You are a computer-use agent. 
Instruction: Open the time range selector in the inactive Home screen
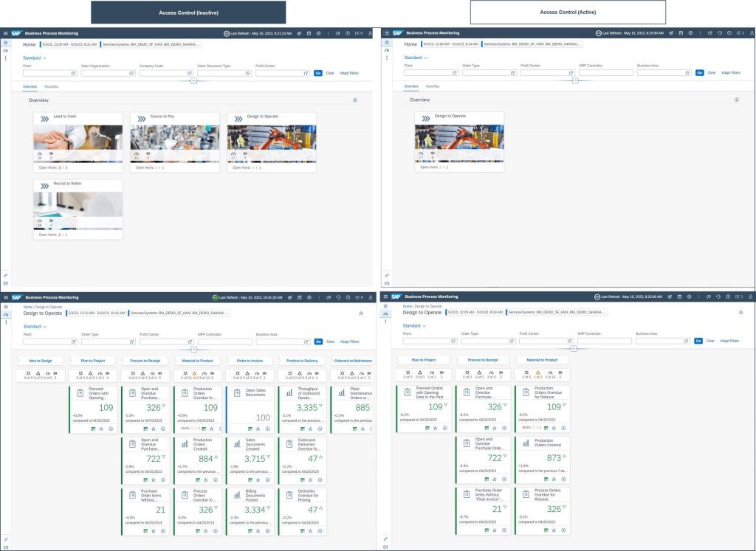click(x=69, y=44)
